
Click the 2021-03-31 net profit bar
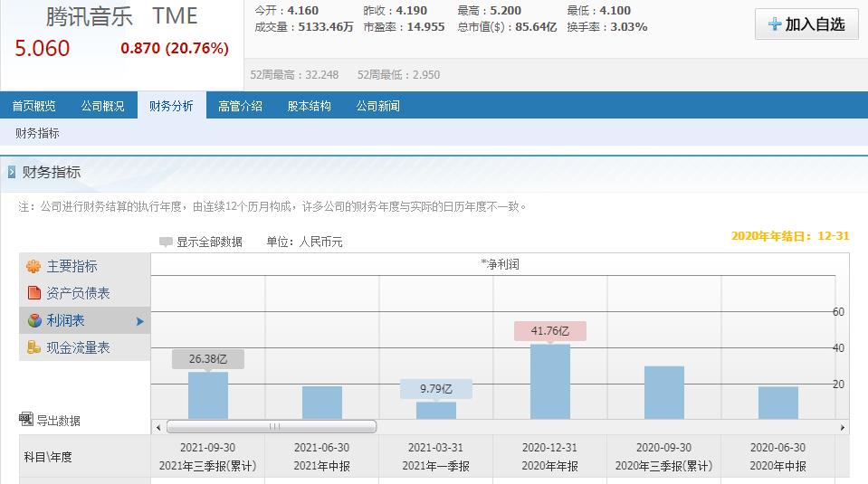pyautogui.click(x=436, y=410)
